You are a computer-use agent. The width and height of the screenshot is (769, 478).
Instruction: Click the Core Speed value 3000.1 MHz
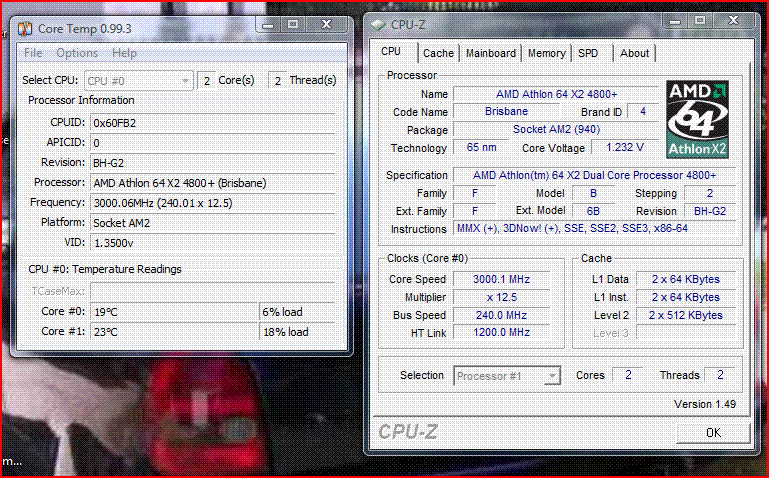(501, 279)
